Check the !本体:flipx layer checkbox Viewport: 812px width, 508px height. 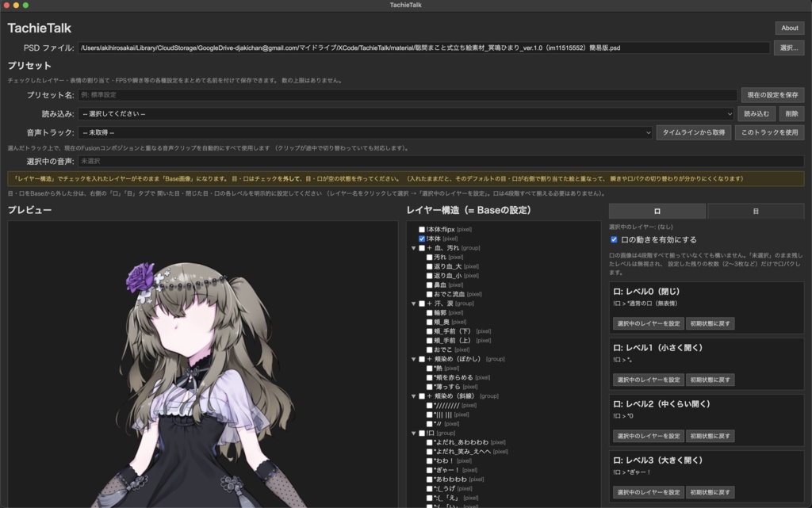[x=422, y=229]
